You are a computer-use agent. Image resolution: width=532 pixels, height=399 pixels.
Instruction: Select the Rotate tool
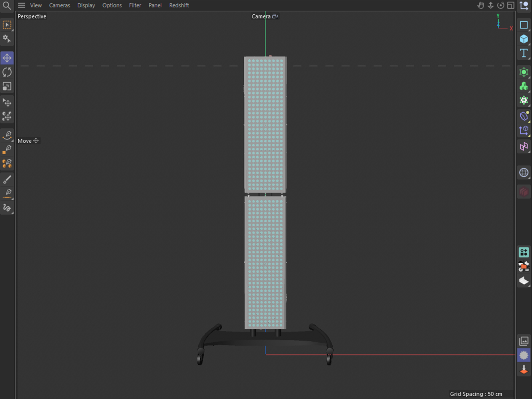pyautogui.click(x=7, y=72)
